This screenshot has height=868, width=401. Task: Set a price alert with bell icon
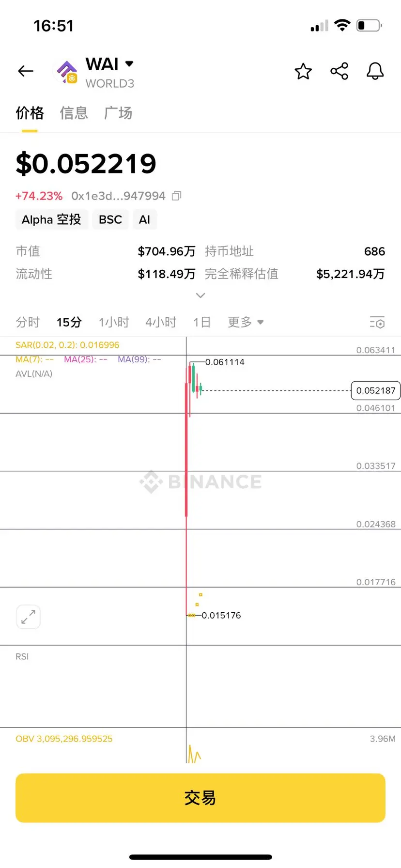pos(375,71)
